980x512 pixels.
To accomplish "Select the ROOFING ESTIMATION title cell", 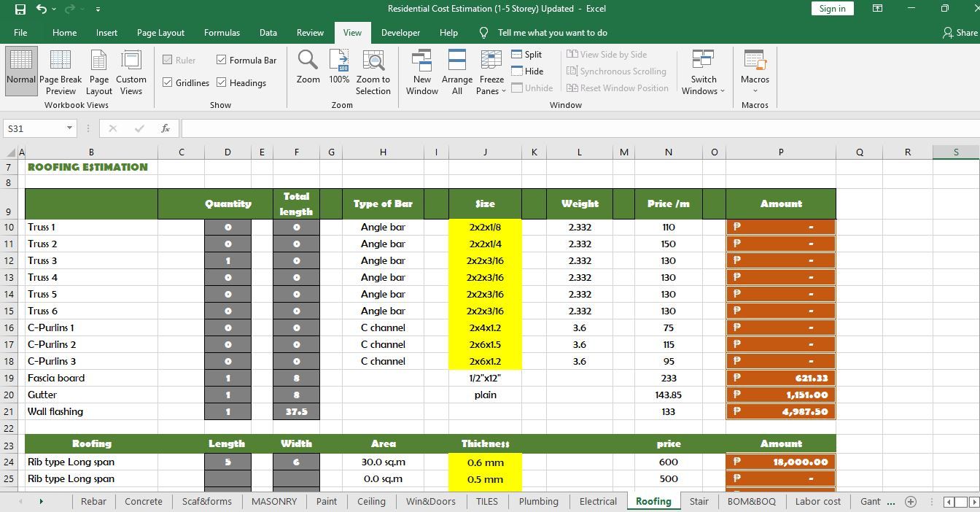I will tap(91, 167).
